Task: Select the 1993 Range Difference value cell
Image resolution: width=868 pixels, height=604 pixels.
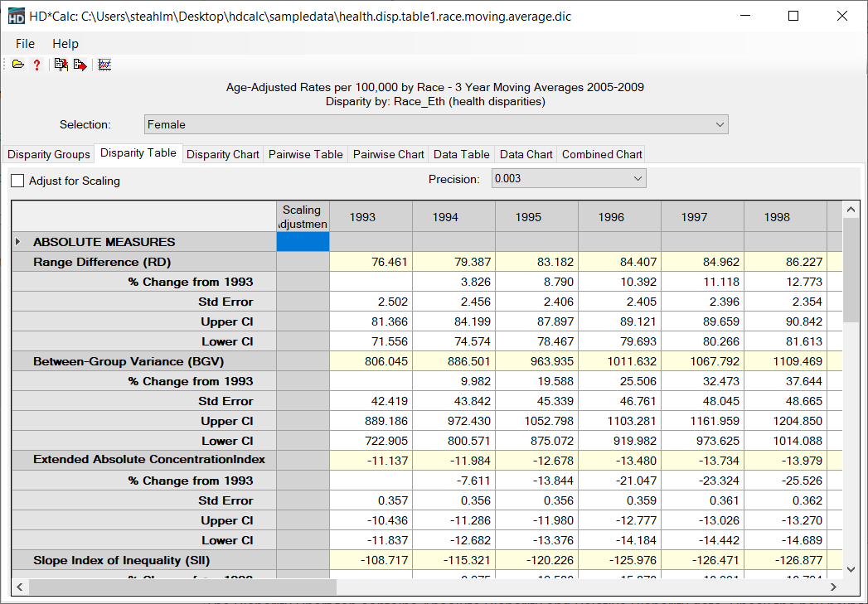Action: (x=371, y=261)
